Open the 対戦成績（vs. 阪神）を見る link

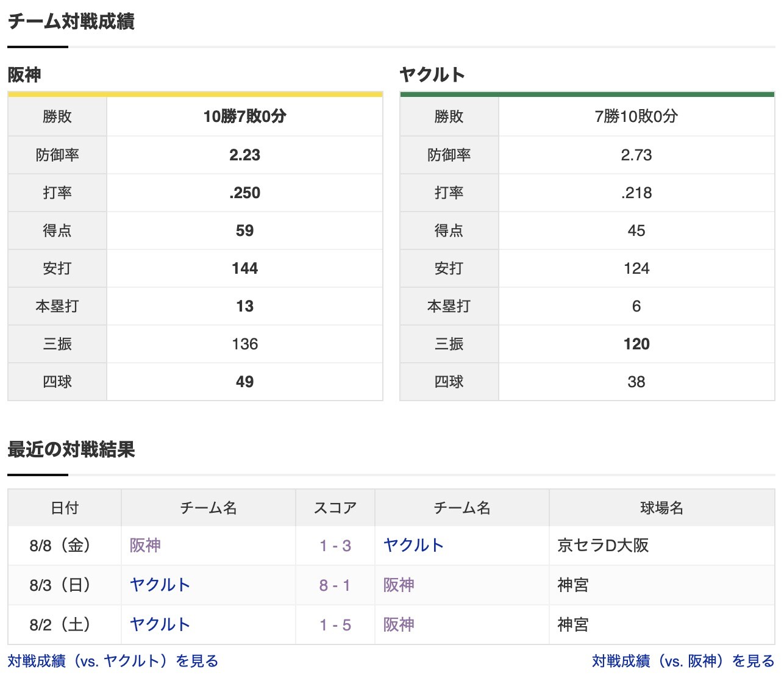pyautogui.click(x=681, y=660)
